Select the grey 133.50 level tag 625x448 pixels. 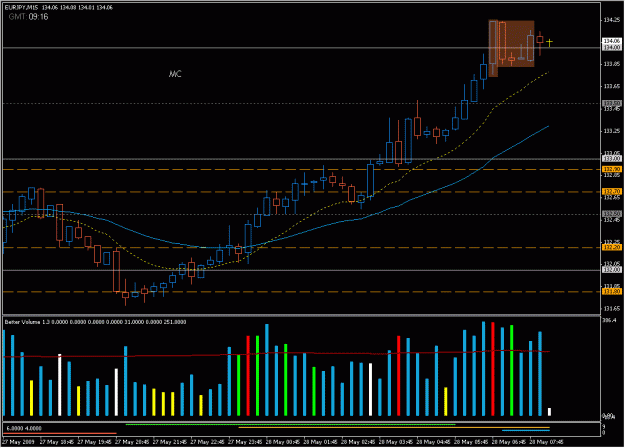pyautogui.click(x=611, y=104)
